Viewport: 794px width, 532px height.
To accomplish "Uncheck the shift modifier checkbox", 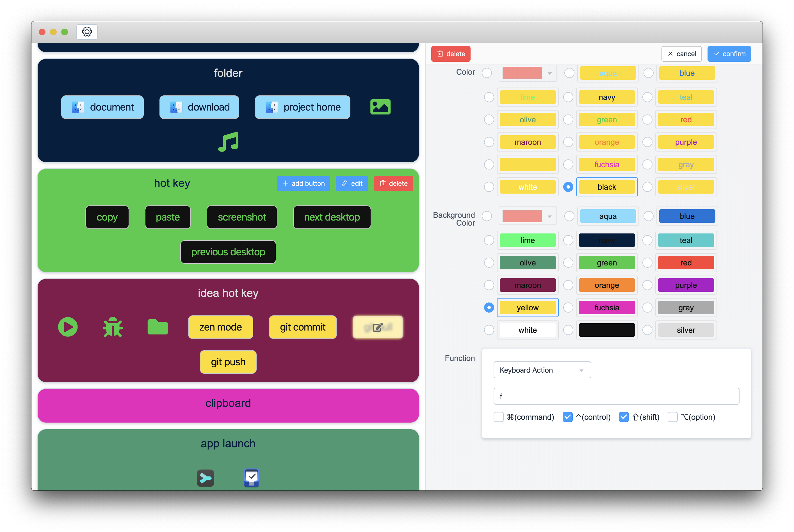I will (x=623, y=417).
